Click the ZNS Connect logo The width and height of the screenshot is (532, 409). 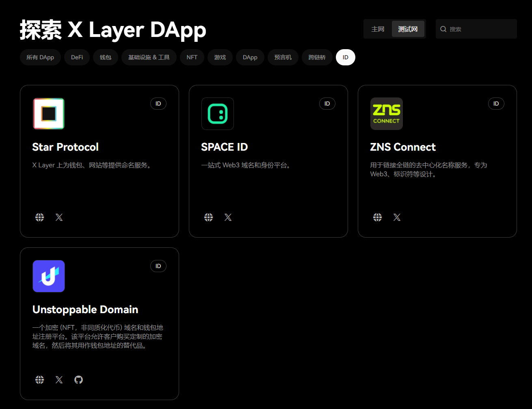[x=387, y=114]
